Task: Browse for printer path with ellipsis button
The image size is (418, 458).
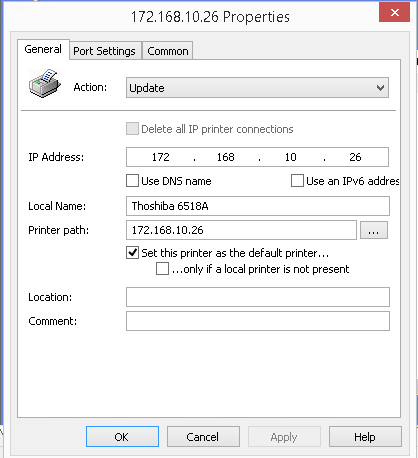Action: pyautogui.click(x=374, y=230)
